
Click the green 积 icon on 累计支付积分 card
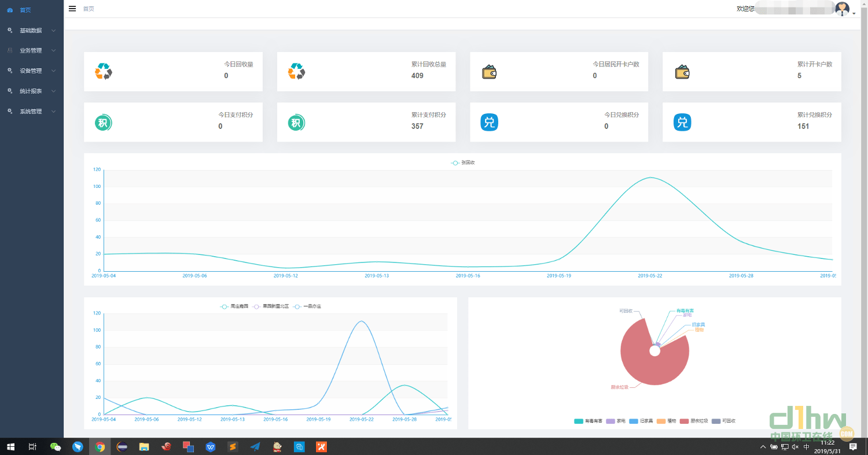(x=296, y=123)
